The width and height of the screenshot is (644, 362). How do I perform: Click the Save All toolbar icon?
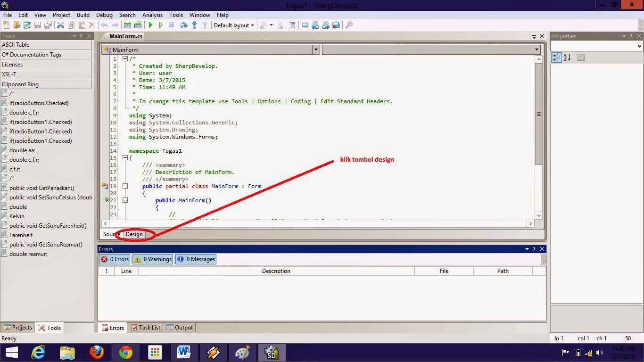(x=48, y=25)
